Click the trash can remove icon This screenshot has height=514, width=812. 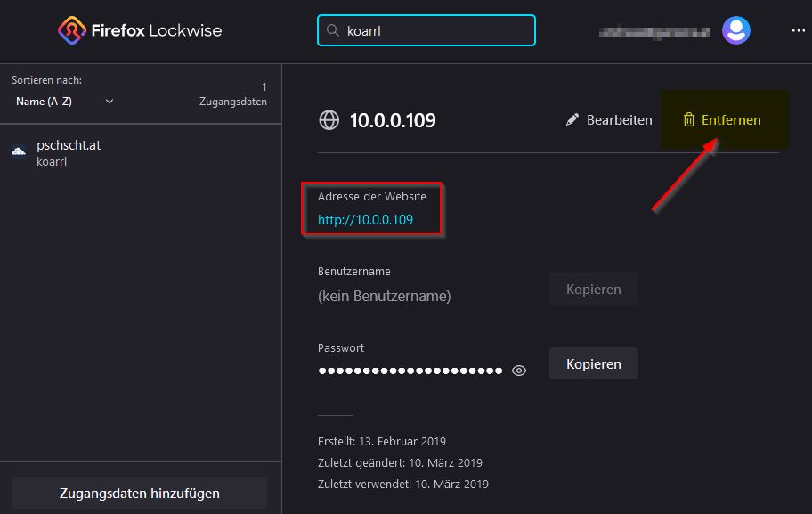688,120
